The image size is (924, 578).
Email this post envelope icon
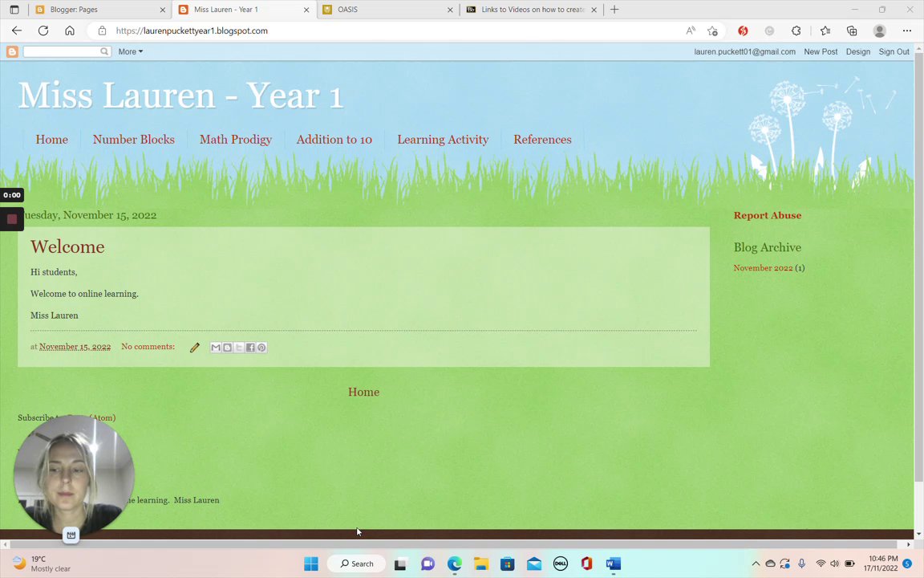pyautogui.click(x=216, y=348)
